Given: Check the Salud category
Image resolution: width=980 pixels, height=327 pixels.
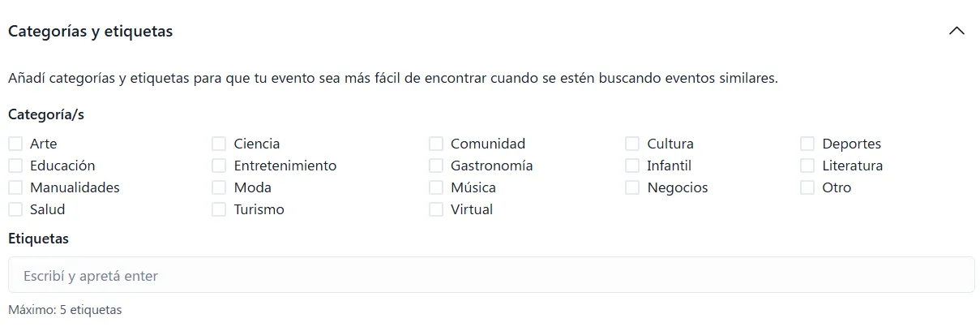Looking at the screenshot, I should tap(15, 209).
